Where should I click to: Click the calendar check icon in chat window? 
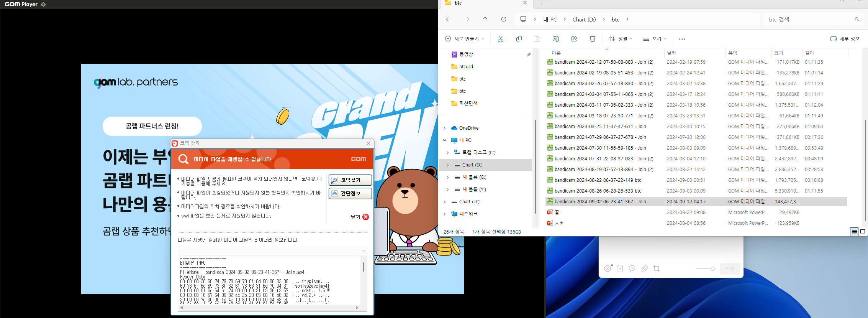click(x=620, y=269)
